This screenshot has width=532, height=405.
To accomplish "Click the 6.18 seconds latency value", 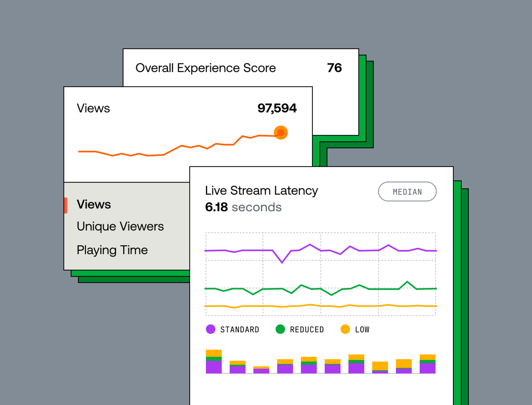I will coord(243,207).
